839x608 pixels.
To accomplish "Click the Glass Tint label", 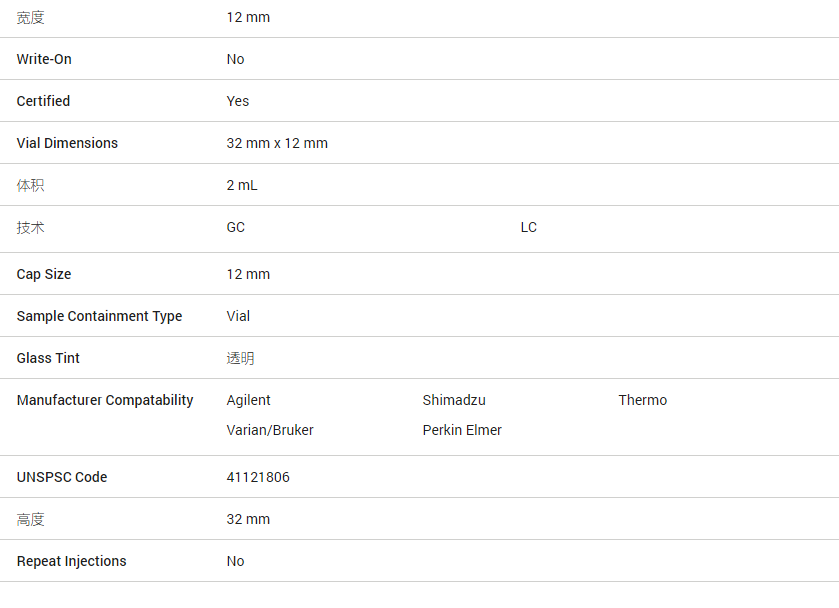I will coord(48,358).
